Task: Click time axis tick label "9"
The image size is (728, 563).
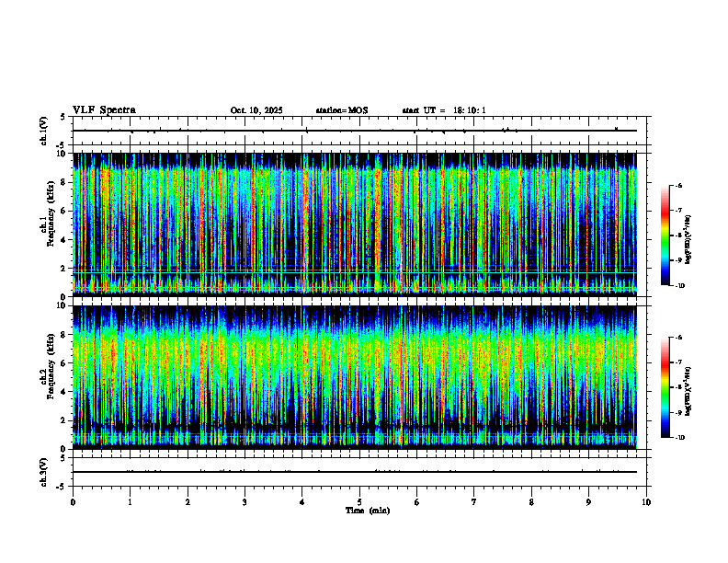Action: [588, 502]
